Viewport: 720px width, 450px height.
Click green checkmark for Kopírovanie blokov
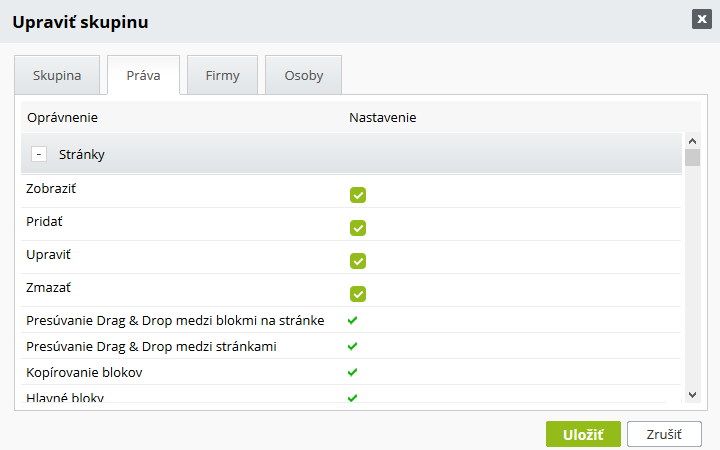352,372
